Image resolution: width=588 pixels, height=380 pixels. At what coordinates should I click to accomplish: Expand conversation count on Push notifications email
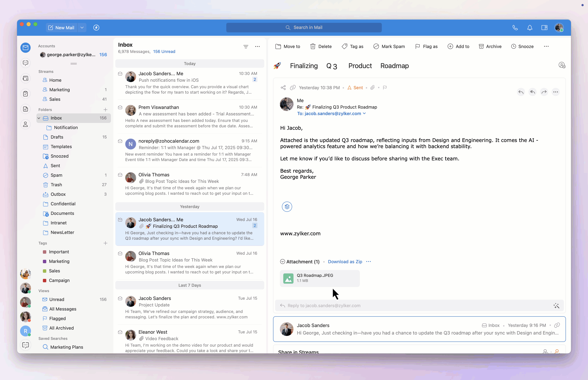pos(255,80)
